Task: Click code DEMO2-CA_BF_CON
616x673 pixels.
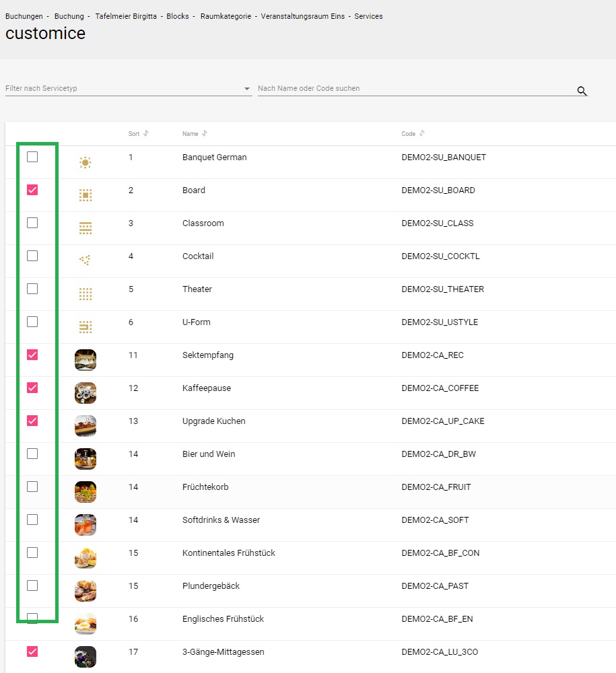Action: [x=440, y=553]
